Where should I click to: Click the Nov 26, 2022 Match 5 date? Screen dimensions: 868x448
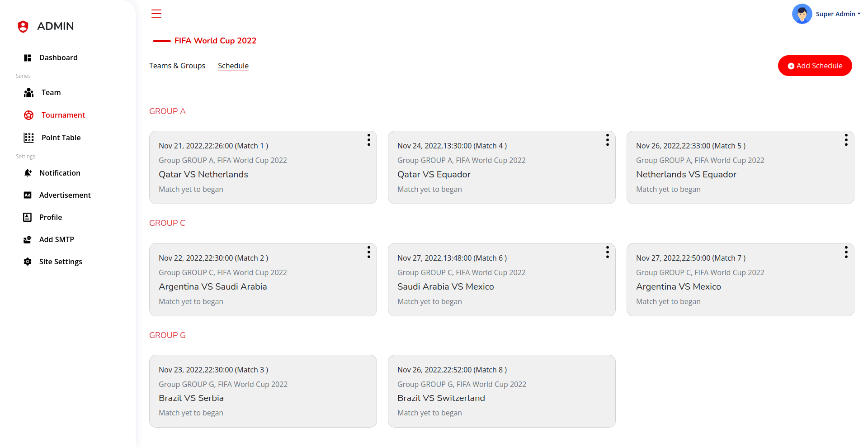click(x=691, y=146)
